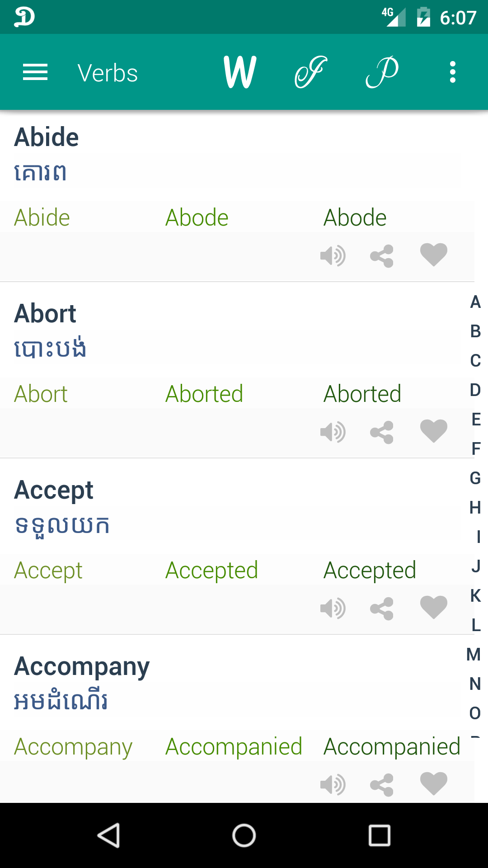Share the Abort verb entry
This screenshot has height=868, width=488.
coord(382,433)
